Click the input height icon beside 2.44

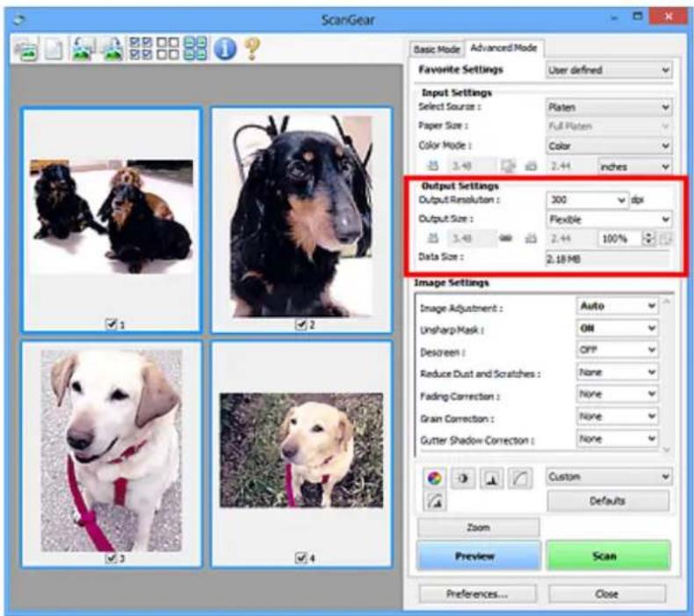531,166
